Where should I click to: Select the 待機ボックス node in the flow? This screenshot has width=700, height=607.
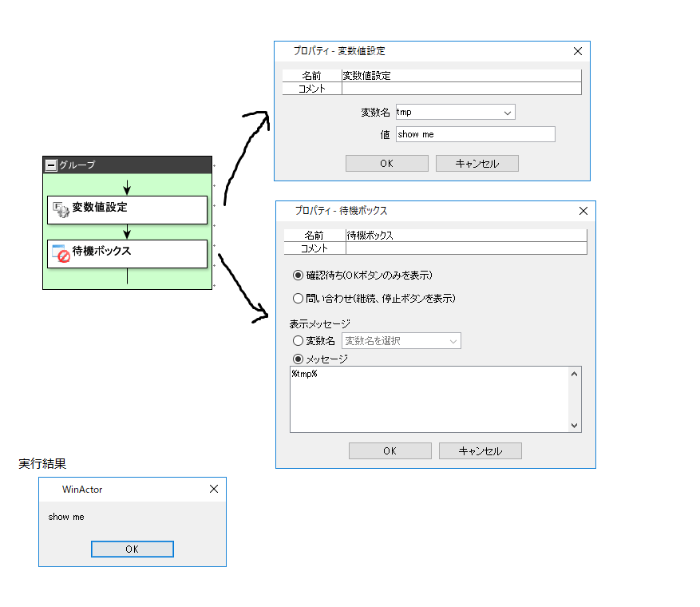(x=127, y=254)
